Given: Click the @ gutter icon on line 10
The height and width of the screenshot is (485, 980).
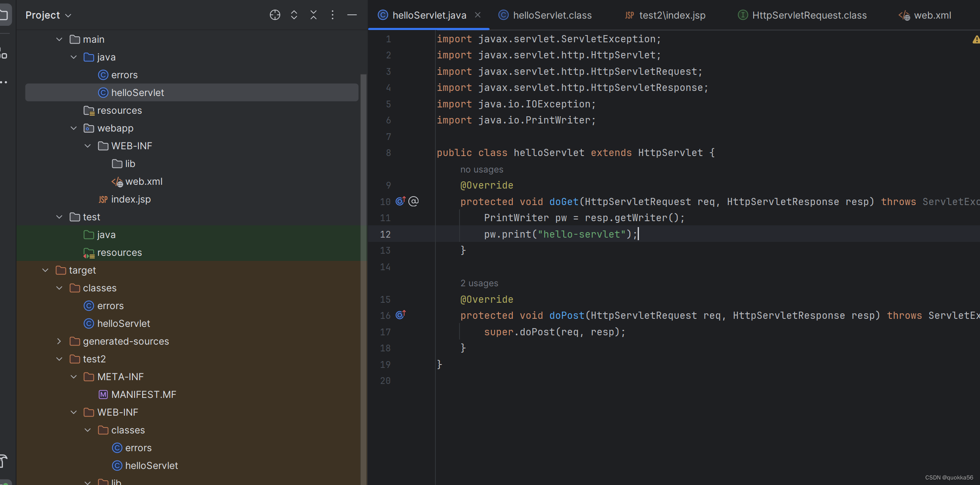Looking at the screenshot, I should click(x=413, y=201).
